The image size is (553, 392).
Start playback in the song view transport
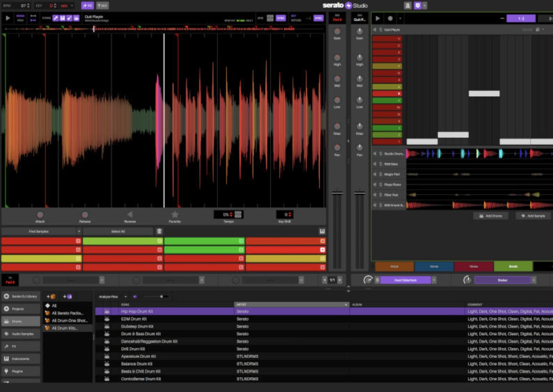[378, 19]
